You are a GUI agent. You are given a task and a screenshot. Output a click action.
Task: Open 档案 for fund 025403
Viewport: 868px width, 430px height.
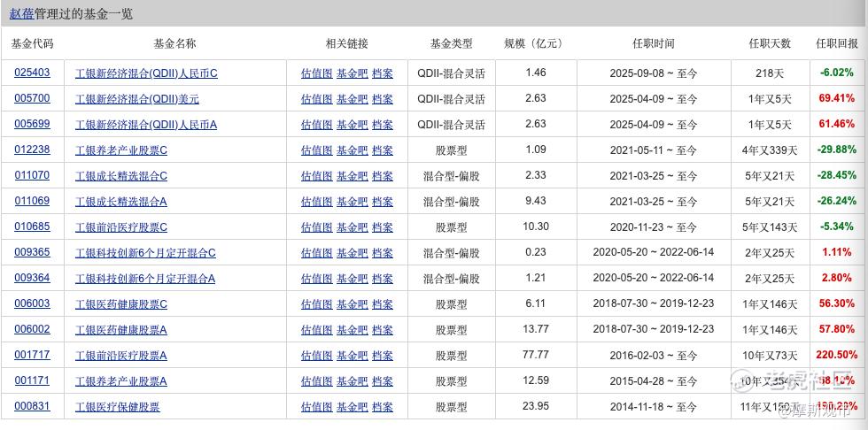(x=383, y=73)
